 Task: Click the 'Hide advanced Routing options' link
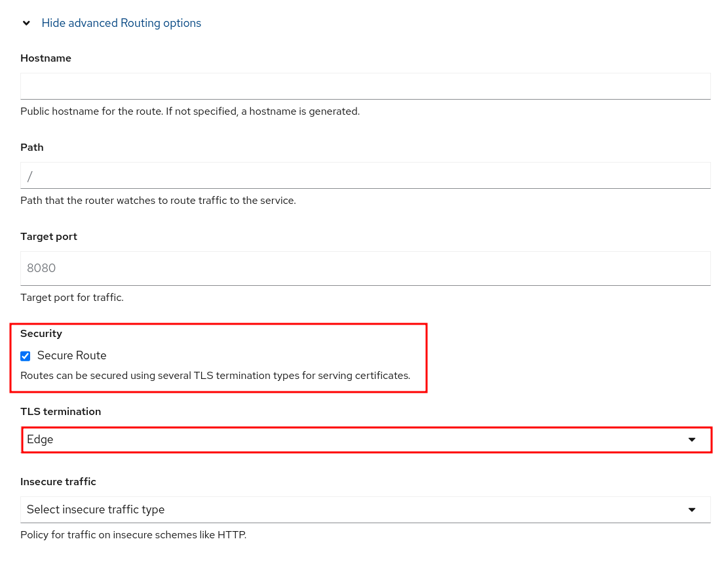pyautogui.click(x=121, y=23)
